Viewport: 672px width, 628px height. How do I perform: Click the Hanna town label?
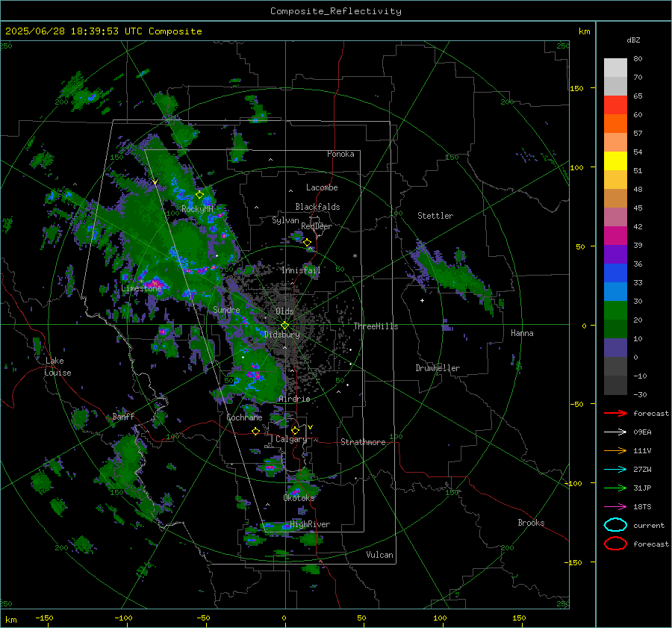(522, 333)
